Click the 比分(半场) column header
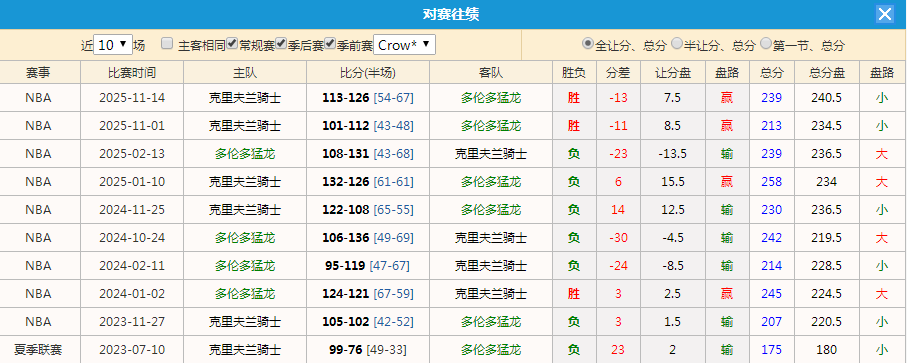Image resolution: width=907 pixels, height=363 pixels. [x=368, y=72]
